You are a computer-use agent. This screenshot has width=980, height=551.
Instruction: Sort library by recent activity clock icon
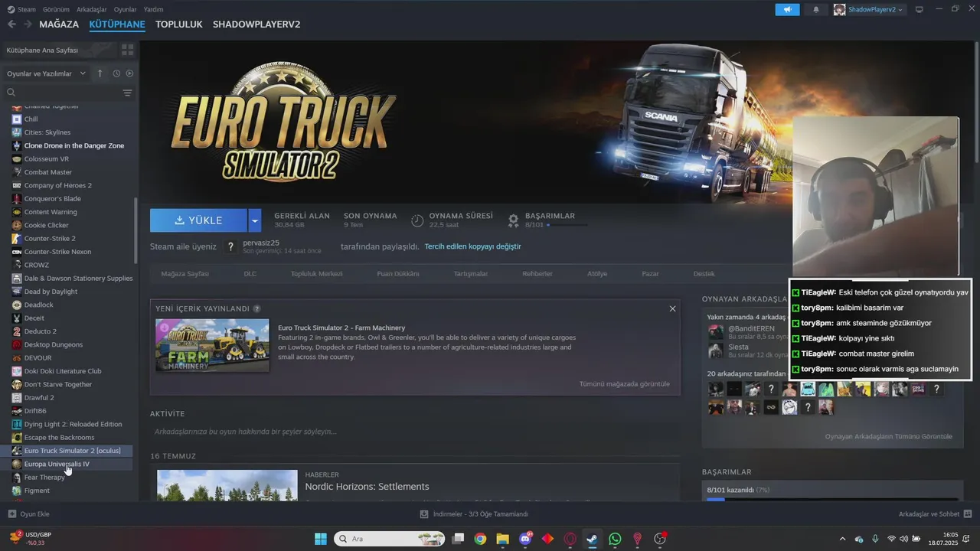[x=116, y=73]
